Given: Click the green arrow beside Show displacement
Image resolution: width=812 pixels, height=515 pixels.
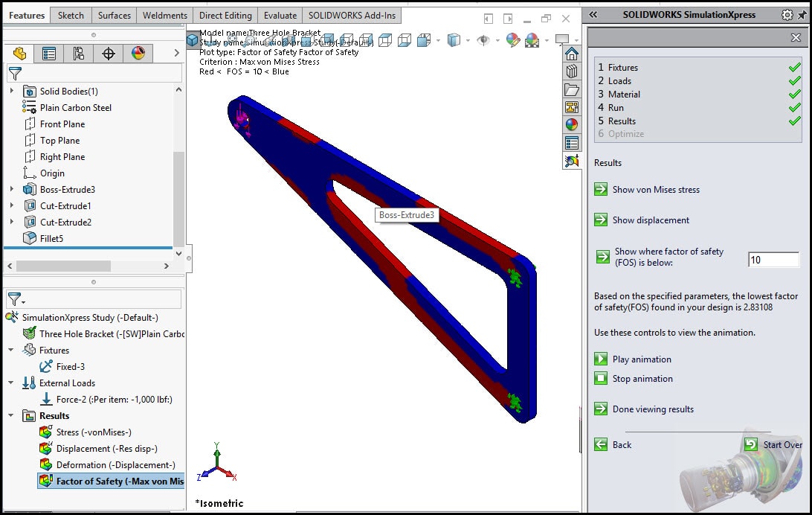Looking at the screenshot, I should coord(601,220).
